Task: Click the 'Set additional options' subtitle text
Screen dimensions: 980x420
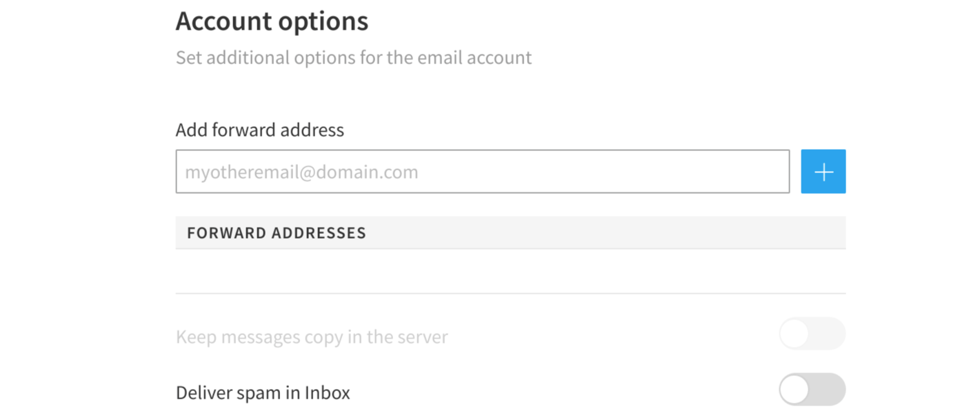Action: 353,57
